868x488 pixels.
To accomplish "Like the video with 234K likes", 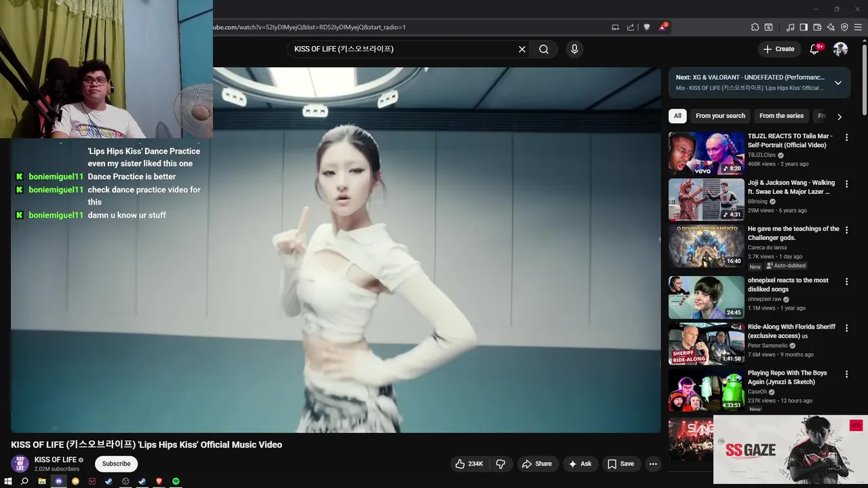I will [469, 464].
